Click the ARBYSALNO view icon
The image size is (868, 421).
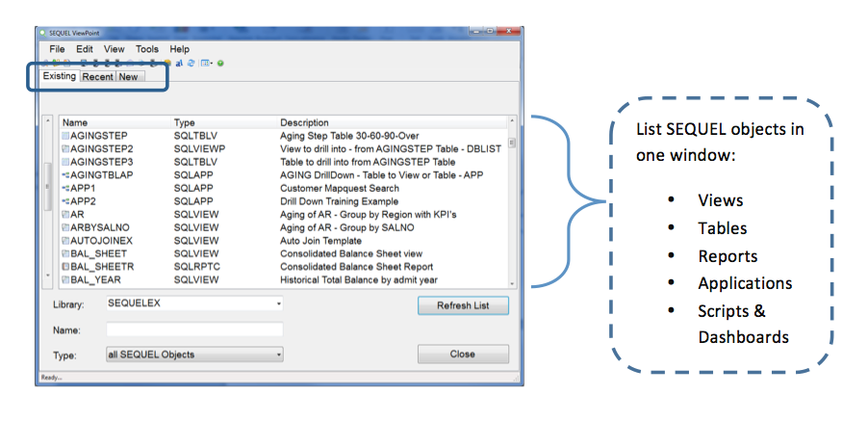tap(65, 227)
